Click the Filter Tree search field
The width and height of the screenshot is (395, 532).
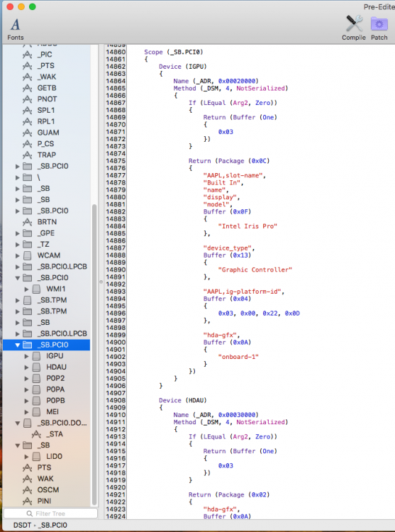click(x=50, y=514)
